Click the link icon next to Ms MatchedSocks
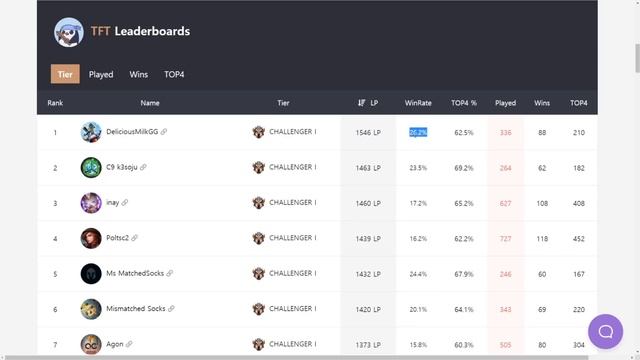 (169, 273)
